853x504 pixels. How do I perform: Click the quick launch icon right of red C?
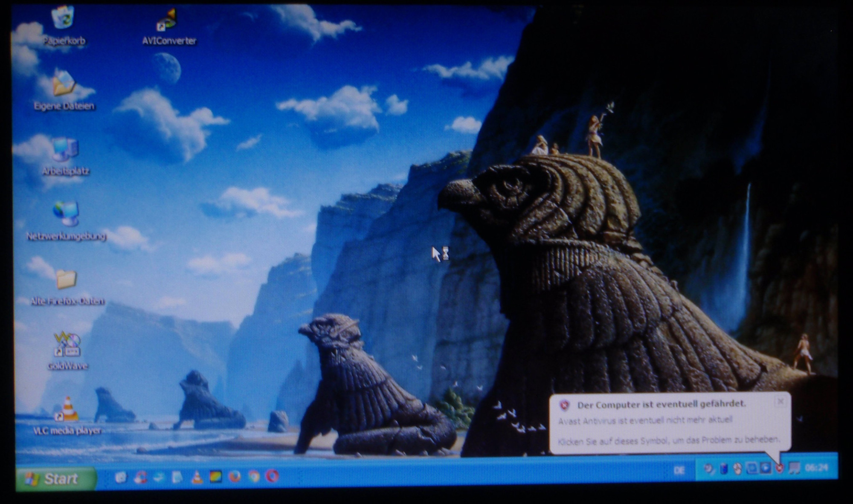(159, 477)
